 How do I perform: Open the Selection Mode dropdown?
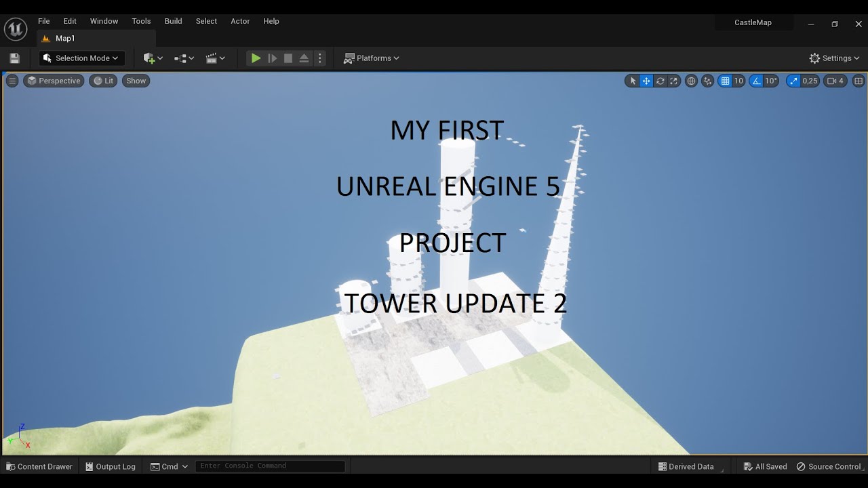coord(81,58)
